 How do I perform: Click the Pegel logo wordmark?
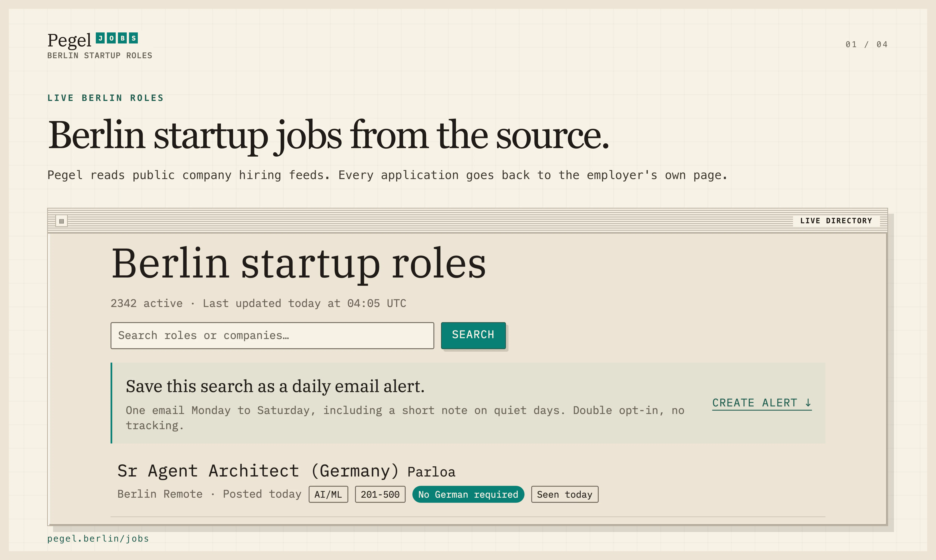pos(69,40)
